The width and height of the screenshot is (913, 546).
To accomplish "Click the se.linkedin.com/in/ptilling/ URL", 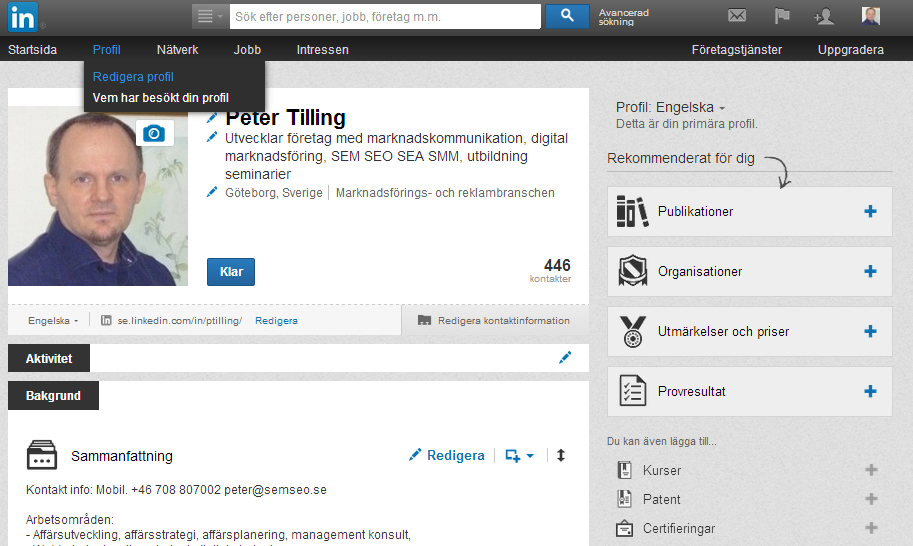I will 179,321.
